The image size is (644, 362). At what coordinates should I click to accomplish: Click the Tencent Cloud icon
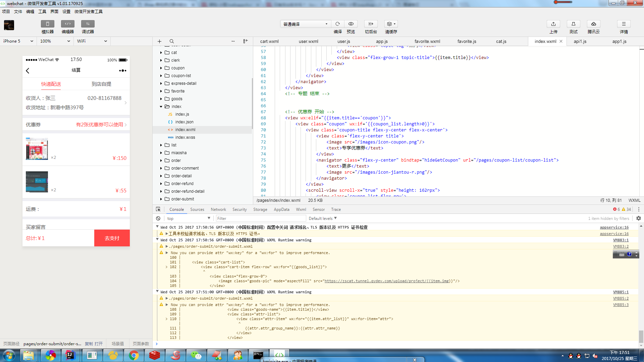(x=594, y=24)
